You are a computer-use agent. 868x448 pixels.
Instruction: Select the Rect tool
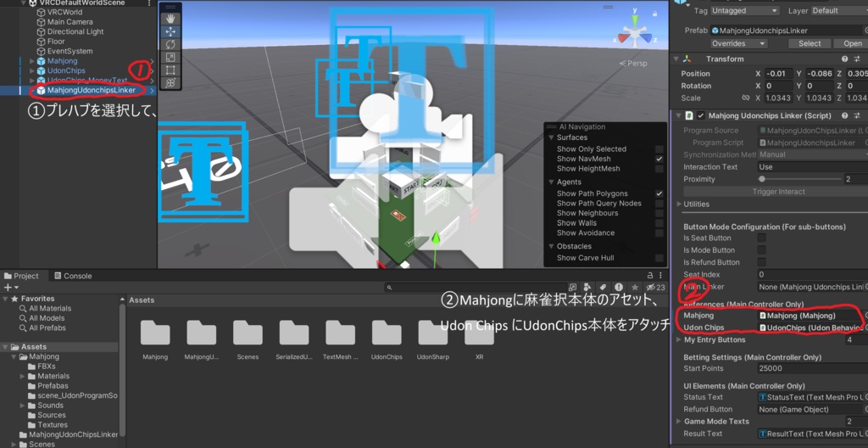pos(170,70)
